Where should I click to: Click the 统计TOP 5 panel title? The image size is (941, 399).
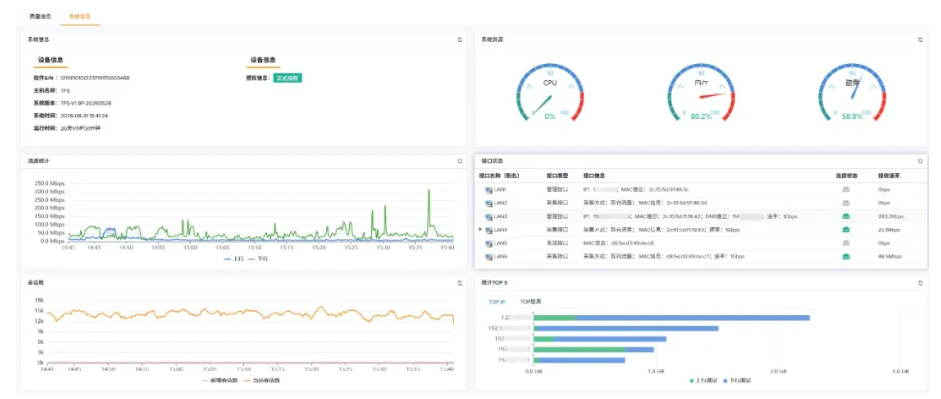pos(494,282)
